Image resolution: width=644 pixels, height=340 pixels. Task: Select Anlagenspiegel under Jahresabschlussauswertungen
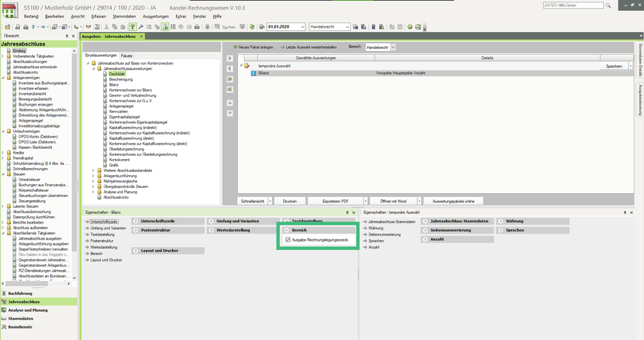coord(121,106)
